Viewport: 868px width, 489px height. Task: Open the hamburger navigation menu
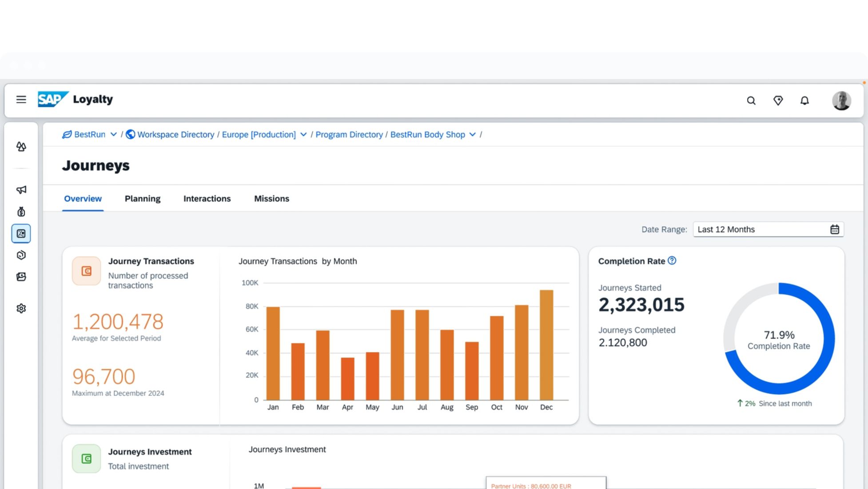click(21, 100)
